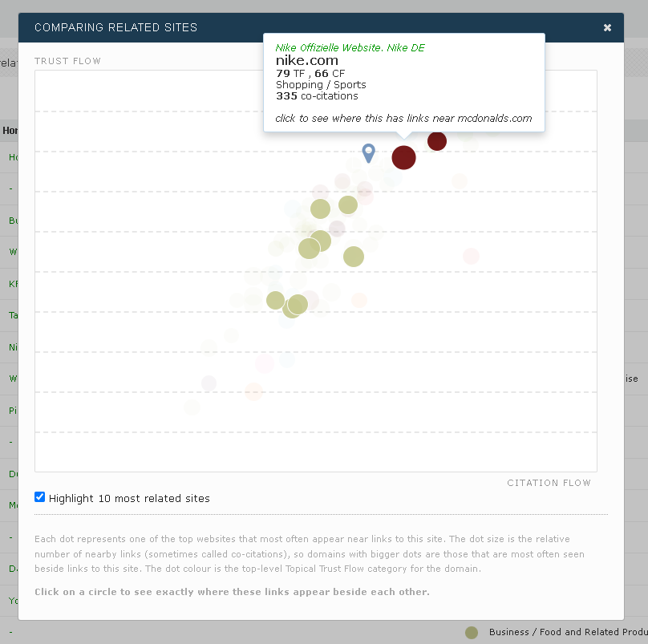Click the orange dot in the lower chart area
648x644 pixels.
[253, 392]
